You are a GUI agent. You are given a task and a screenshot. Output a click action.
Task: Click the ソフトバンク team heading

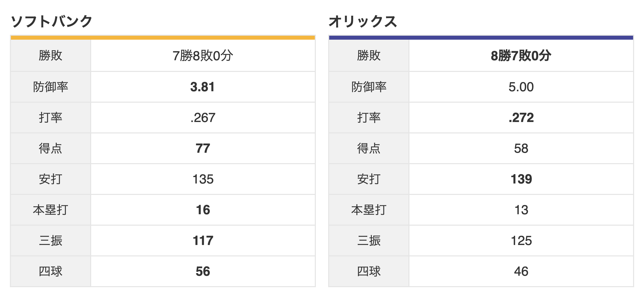[52, 21]
